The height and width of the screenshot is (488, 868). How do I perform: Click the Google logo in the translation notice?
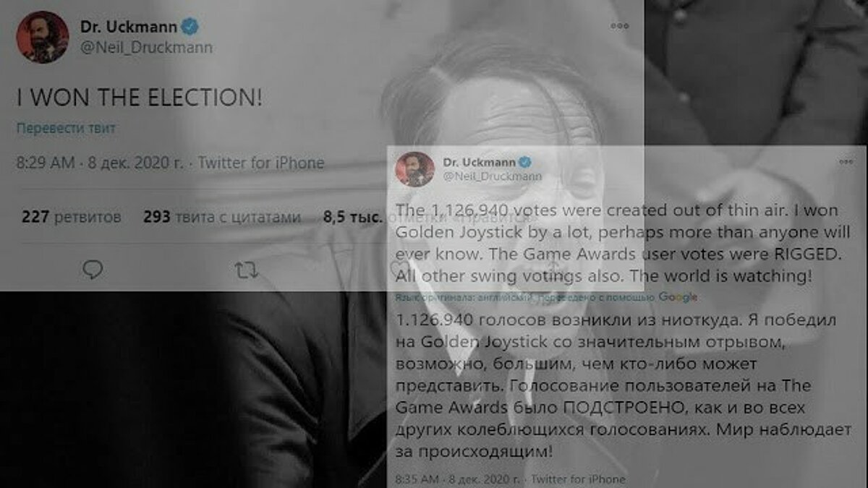click(x=678, y=296)
